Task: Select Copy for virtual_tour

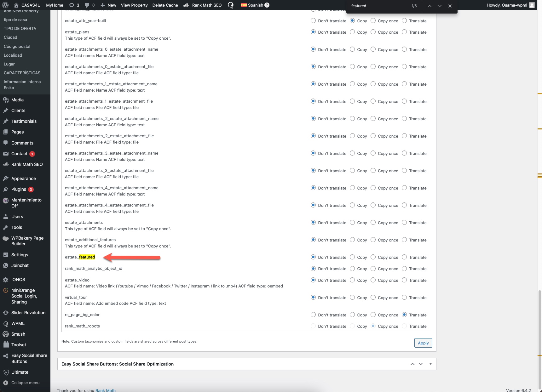Action: coord(352,297)
